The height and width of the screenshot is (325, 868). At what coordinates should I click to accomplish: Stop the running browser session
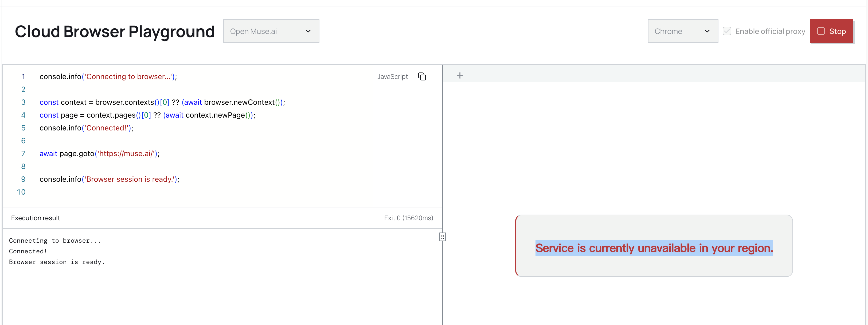(831, 31)
